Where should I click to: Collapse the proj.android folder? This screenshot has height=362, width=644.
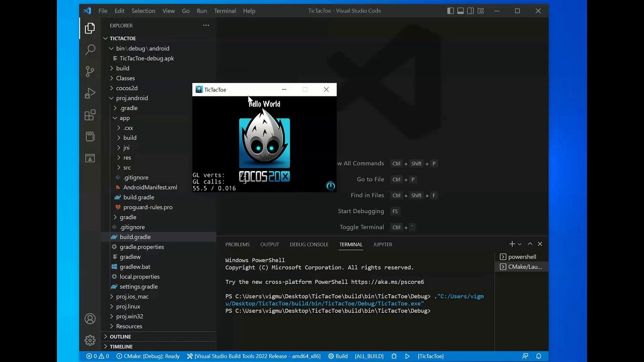[158, 98]
